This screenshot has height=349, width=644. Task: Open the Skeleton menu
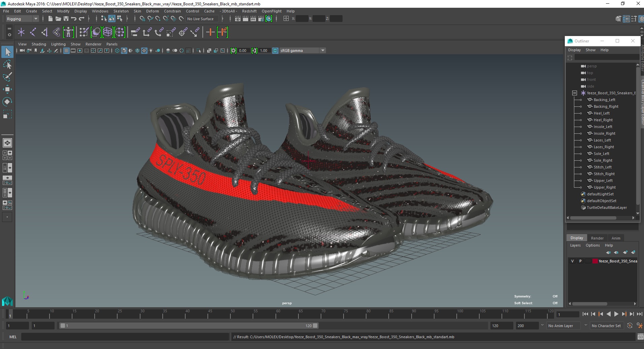tap(121, 11)
